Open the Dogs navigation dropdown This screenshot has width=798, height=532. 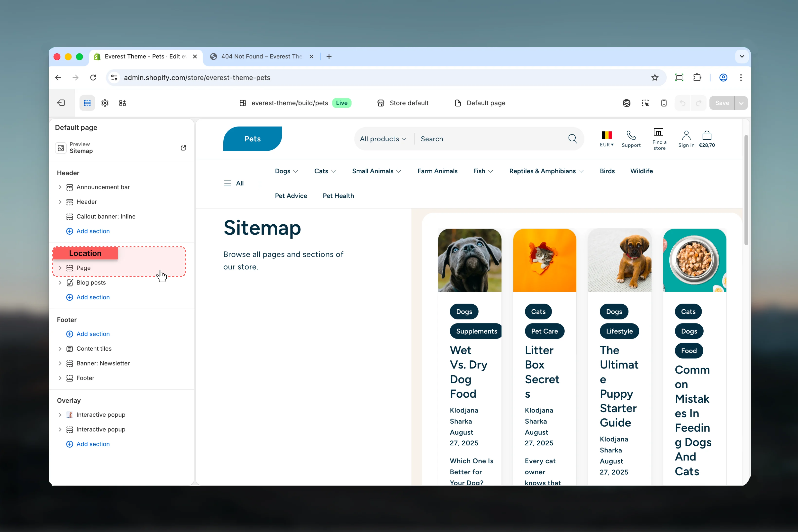(x=287, y=171)
